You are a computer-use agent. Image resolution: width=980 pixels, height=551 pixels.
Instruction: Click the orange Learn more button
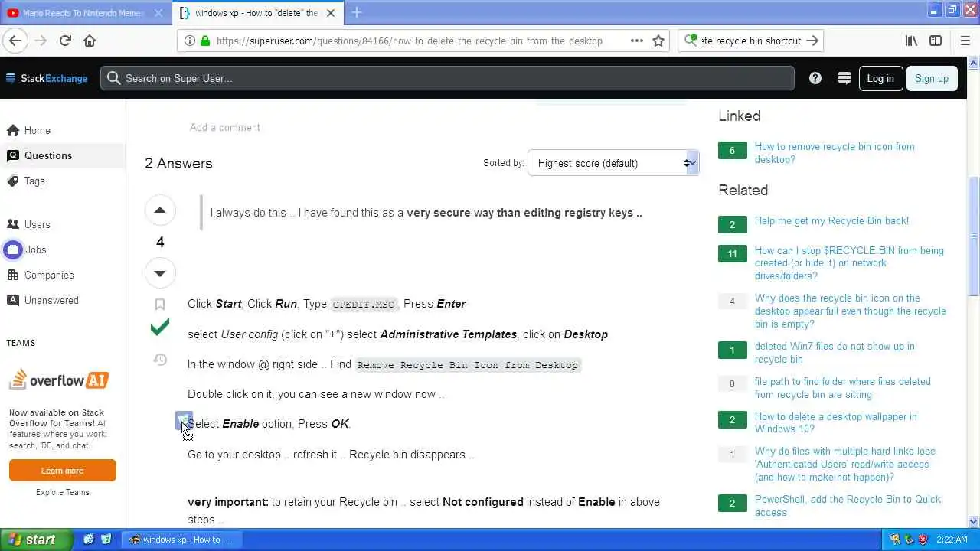tap(63, 471)
